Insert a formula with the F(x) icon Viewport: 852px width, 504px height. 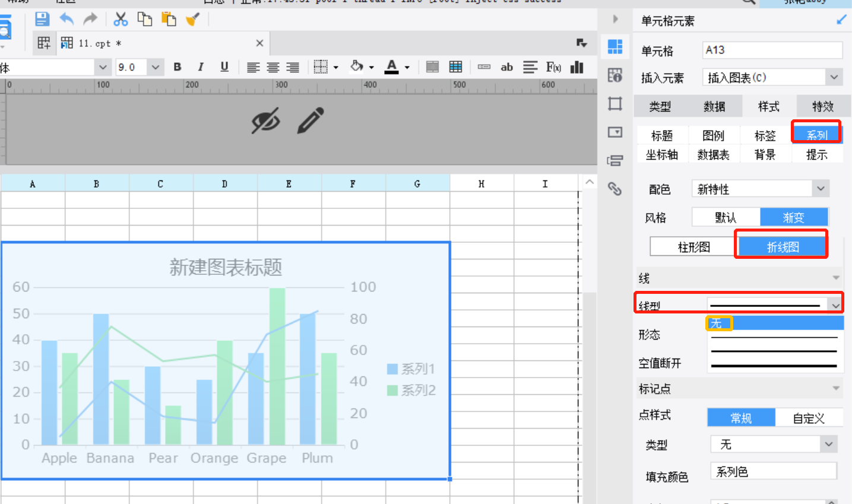(x=553, y=67)
